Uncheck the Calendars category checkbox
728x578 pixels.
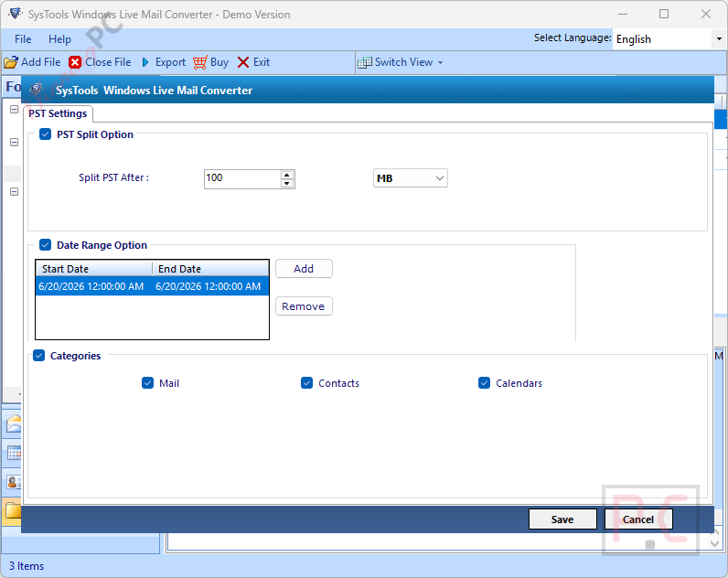click(x=484, y=383)
